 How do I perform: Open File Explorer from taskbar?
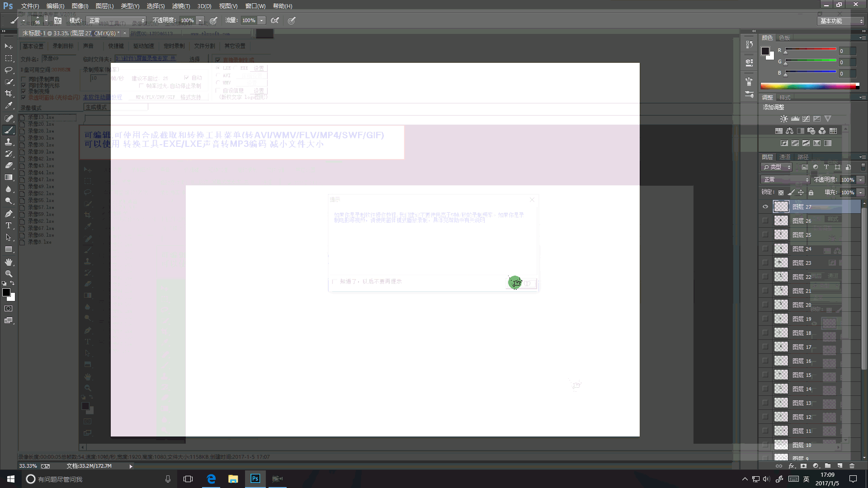(233, 479)
